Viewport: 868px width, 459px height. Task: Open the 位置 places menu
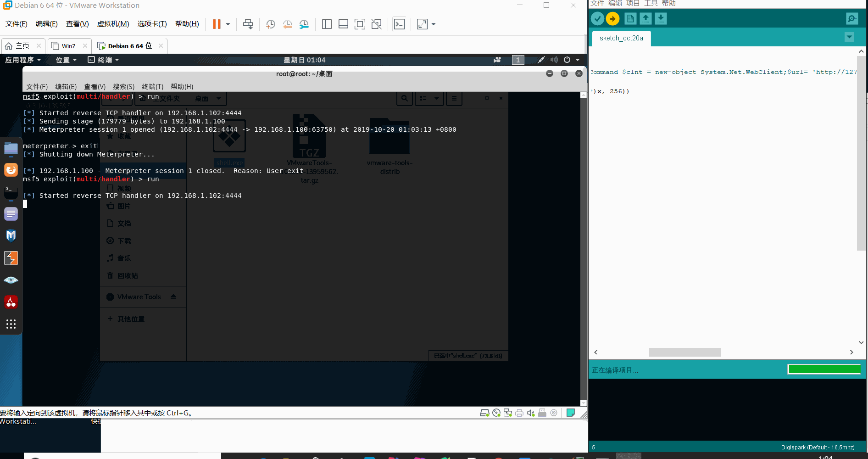66,60
